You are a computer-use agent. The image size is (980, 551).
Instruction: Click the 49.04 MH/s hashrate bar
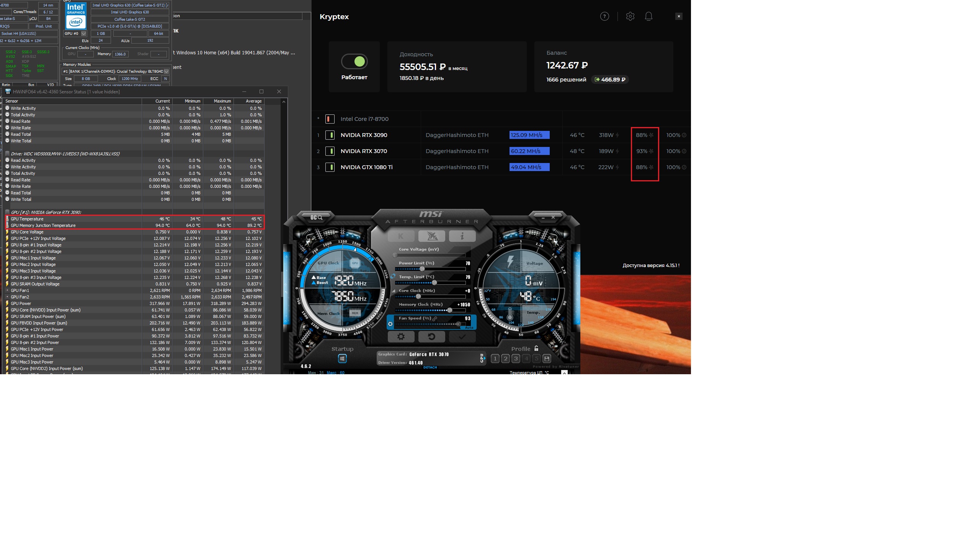point(529,167)
